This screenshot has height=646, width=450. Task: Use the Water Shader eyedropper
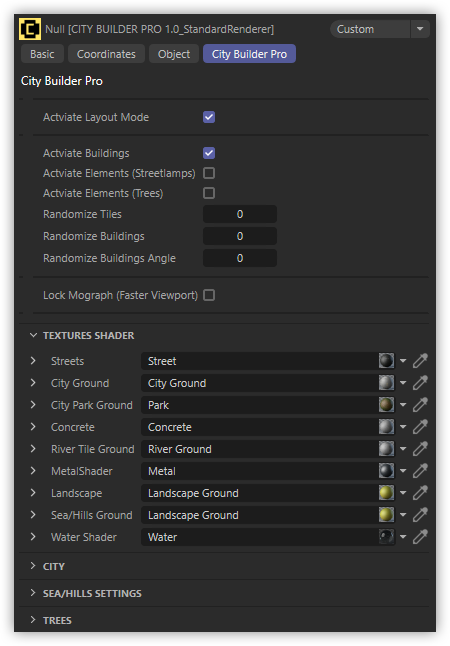click(420, 537)
